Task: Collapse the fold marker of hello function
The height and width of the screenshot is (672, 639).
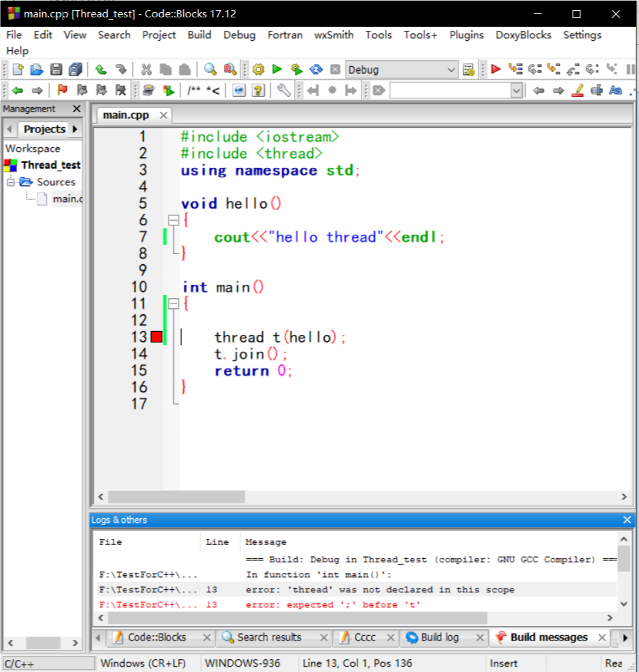Action: pyautogui.click(x=174, y=220)
